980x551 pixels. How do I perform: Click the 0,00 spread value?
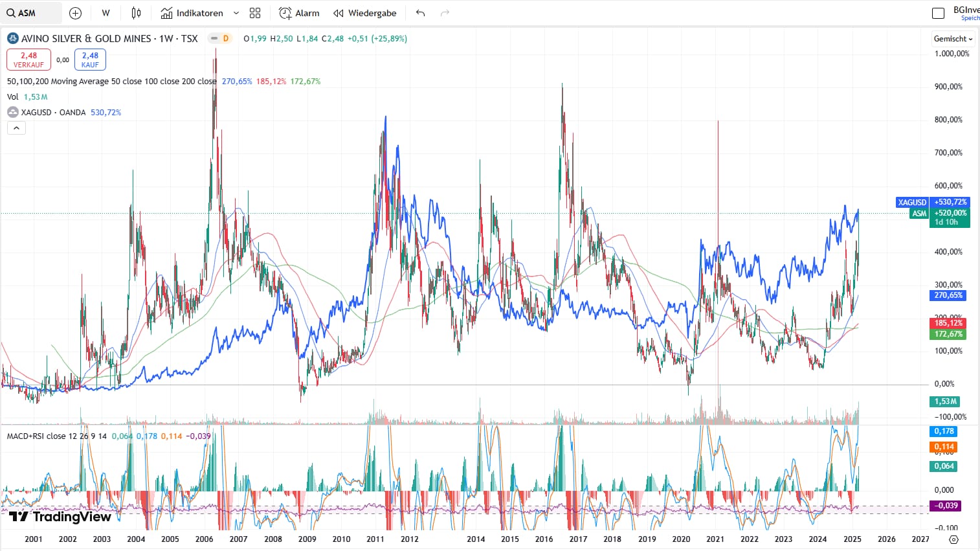click(63, 60)
